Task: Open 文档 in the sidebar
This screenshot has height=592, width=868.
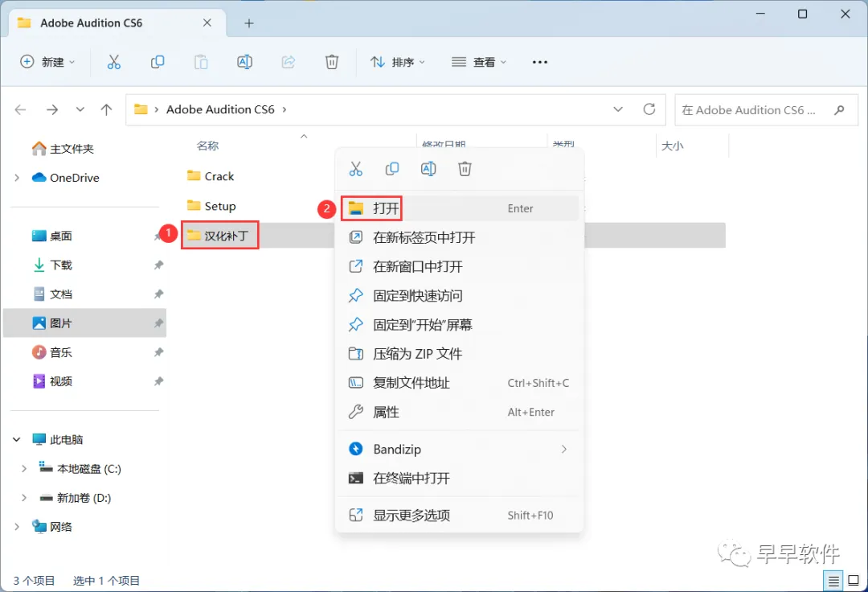Action: pyautogui.click(x=52, y=294)
